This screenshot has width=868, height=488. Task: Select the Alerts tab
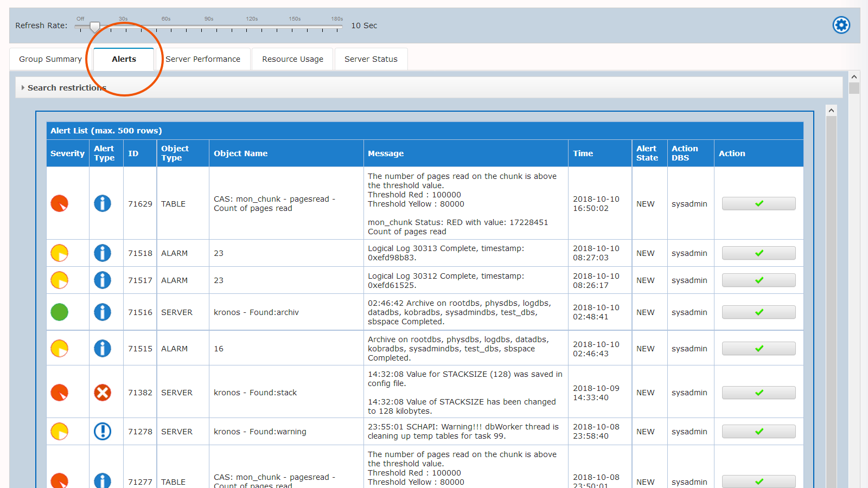coord(124,59)
